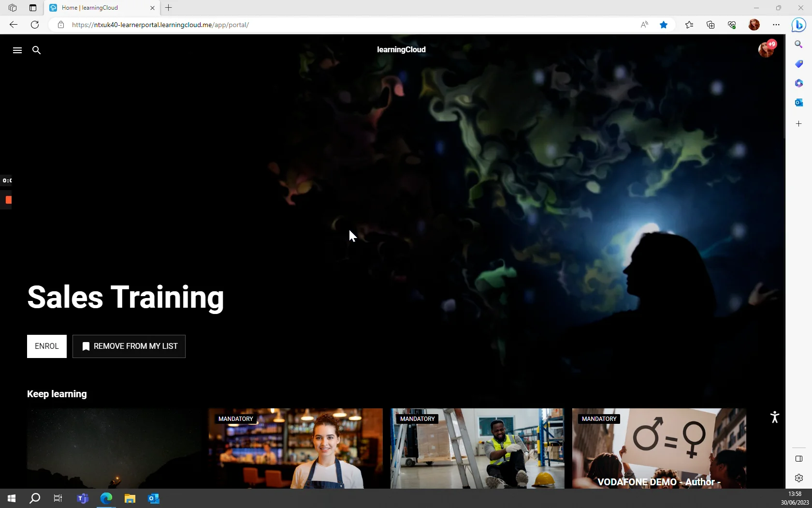Open the Settings and more menu

coord(777,25)
